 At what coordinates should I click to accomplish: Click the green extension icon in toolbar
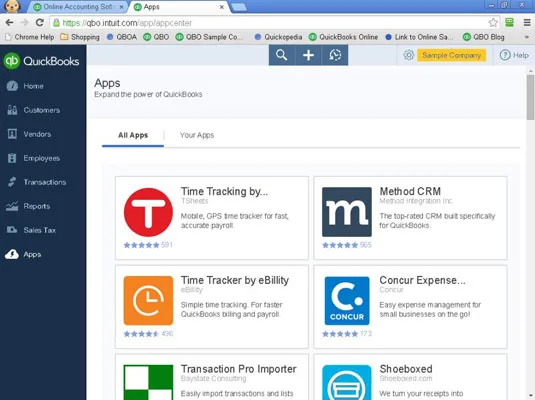[509, 23]
